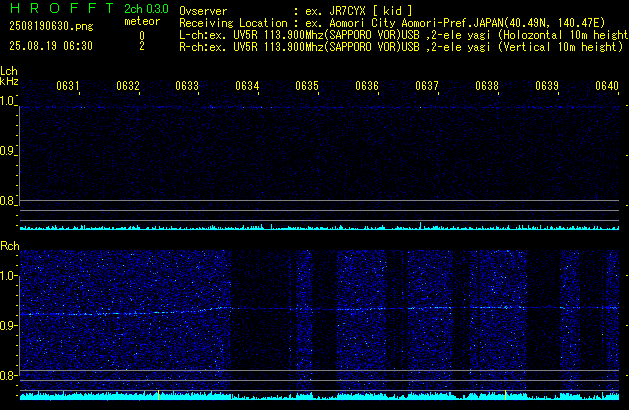The image size is (629, 410).
Task: Click the Lch 0.9 kHz axis label
Action: (7, 151)
